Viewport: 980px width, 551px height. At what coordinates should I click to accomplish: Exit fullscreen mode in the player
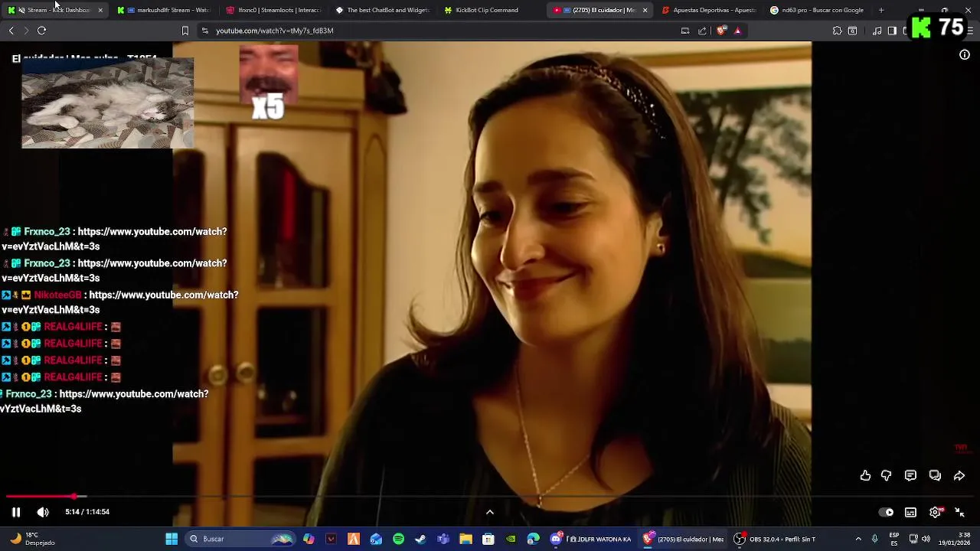(959, 512)
